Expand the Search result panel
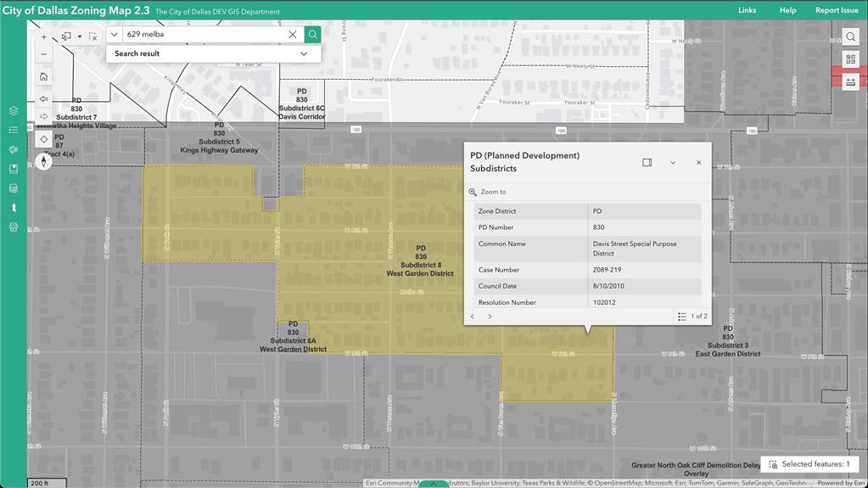The height and width of the screenshot is (488, 868). coord(213,53)
